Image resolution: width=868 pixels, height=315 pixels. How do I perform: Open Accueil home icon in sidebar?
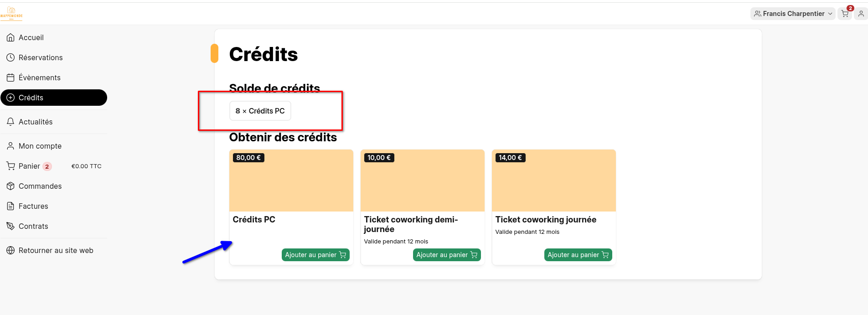10,37
